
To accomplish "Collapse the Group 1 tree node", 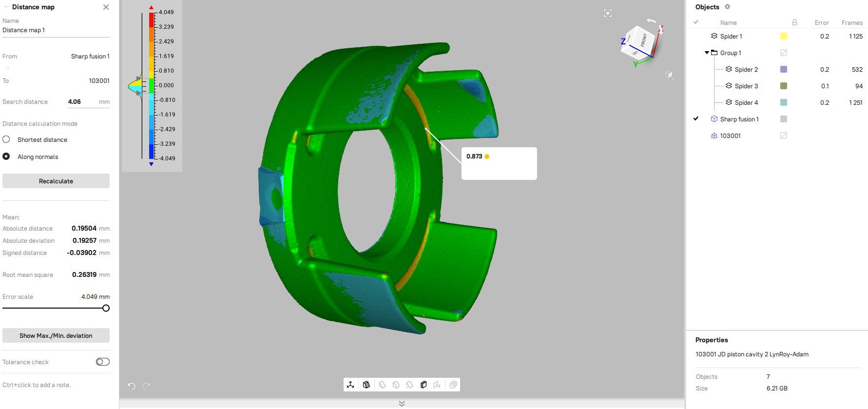I will [x=707, y=53].
